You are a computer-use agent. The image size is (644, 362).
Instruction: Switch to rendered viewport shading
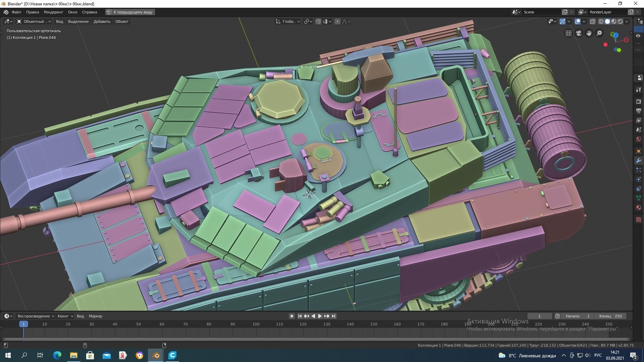pyautogui.click(x=620, y=21)
